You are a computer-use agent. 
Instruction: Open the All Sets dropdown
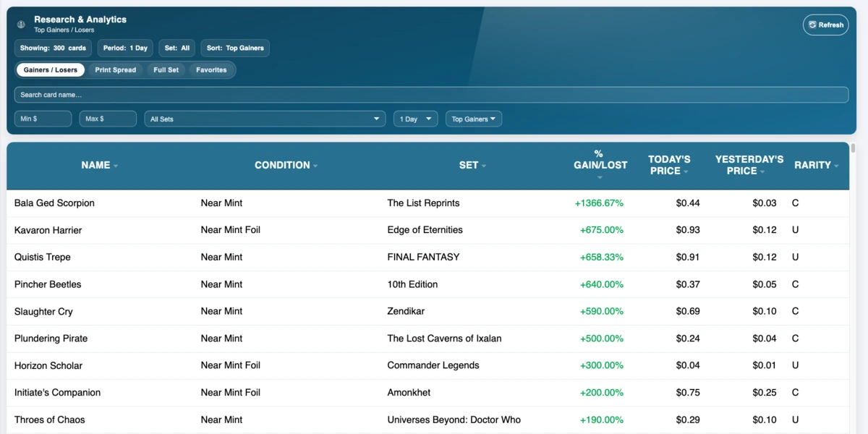264,119
